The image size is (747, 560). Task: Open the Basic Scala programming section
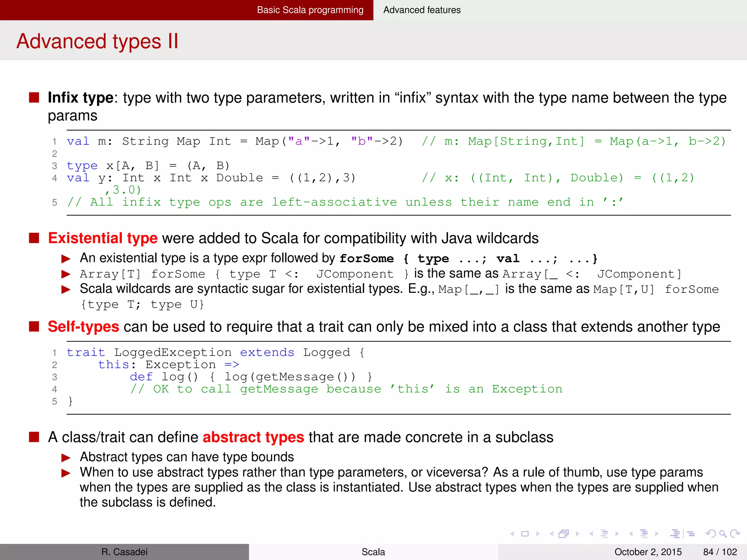coord(310,10)
